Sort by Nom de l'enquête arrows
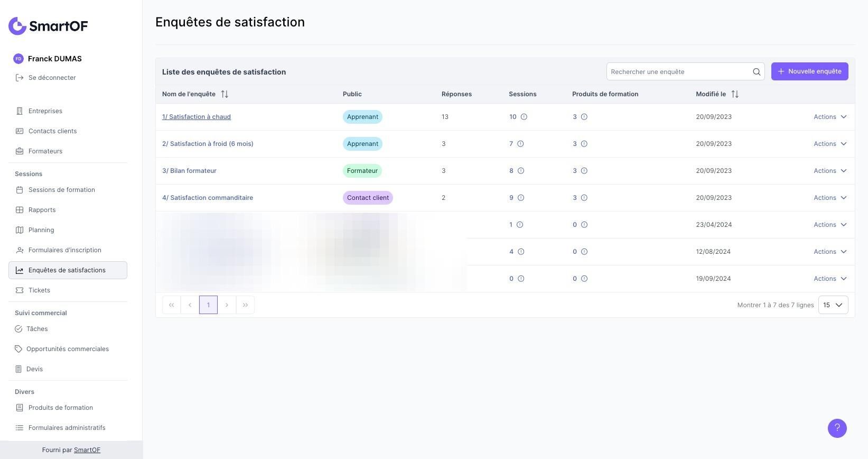The image size is (868, 459). [x=225, y=94]
